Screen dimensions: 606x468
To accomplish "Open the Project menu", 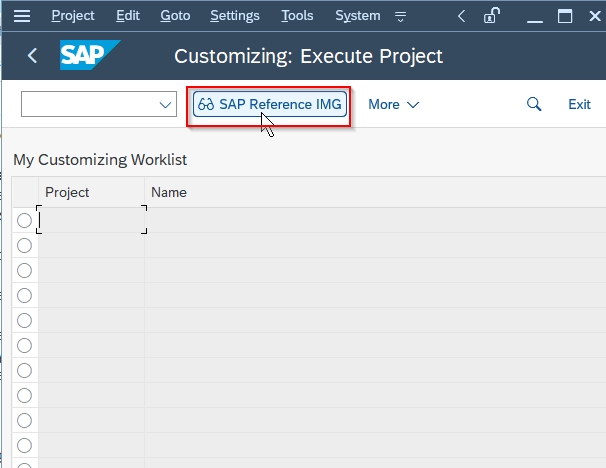I will [73, 16].
